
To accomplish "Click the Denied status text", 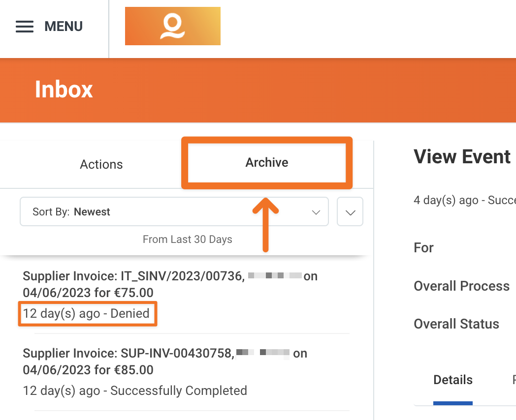I will (x=87, y=314).
